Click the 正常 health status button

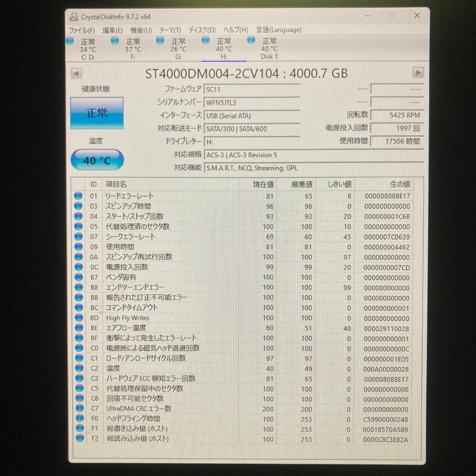point(97,113)
